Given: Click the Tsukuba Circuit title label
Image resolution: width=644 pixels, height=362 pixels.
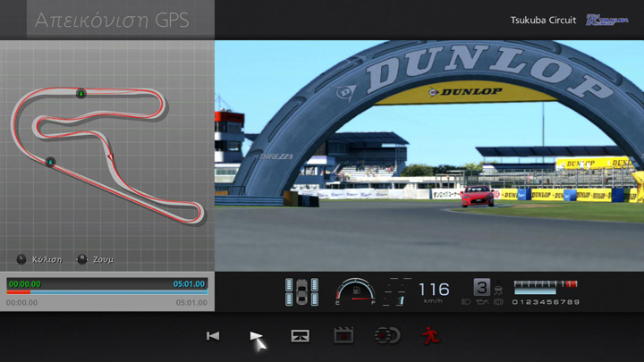Looking at the screenshot, I should click(x=543, y=20).
